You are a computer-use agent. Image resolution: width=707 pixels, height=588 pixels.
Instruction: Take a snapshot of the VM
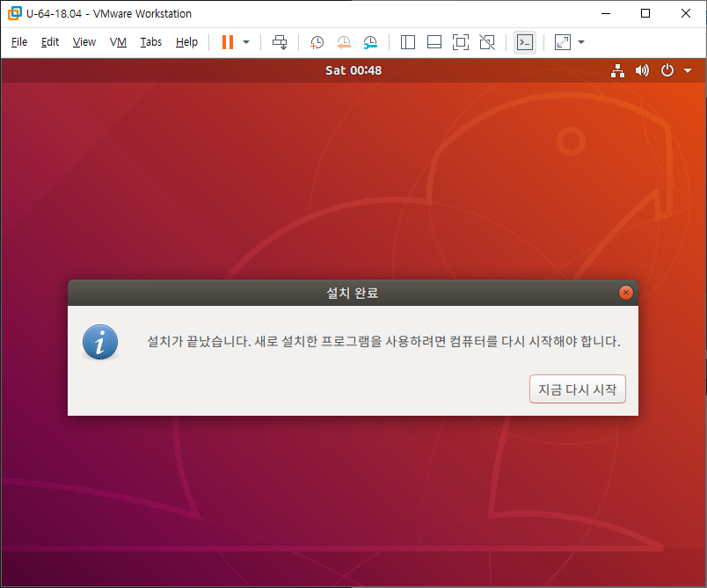pyautogui.click(x=317, y=42)
